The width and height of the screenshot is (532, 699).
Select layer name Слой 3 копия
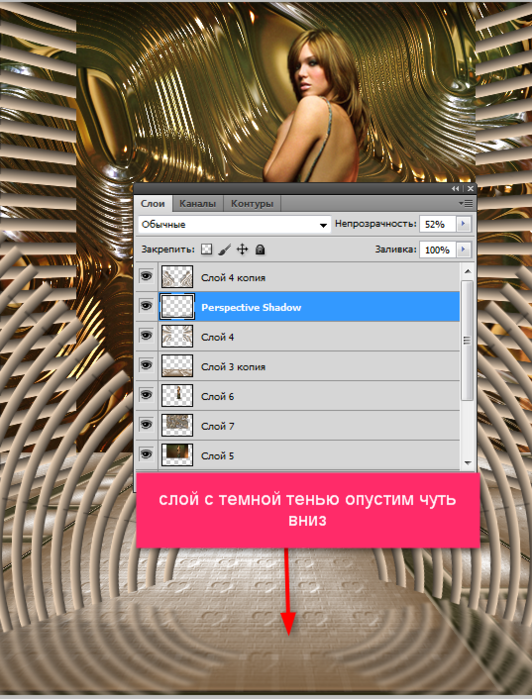point(233,367)
